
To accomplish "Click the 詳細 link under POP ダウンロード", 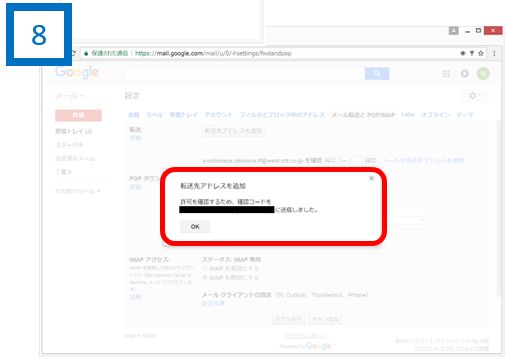I will [135, 187].
